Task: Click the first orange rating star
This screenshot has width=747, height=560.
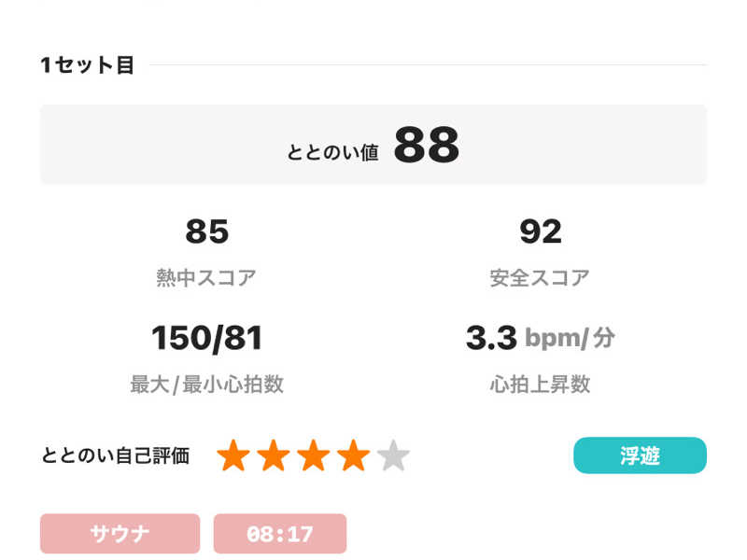Action: (233, 456)
